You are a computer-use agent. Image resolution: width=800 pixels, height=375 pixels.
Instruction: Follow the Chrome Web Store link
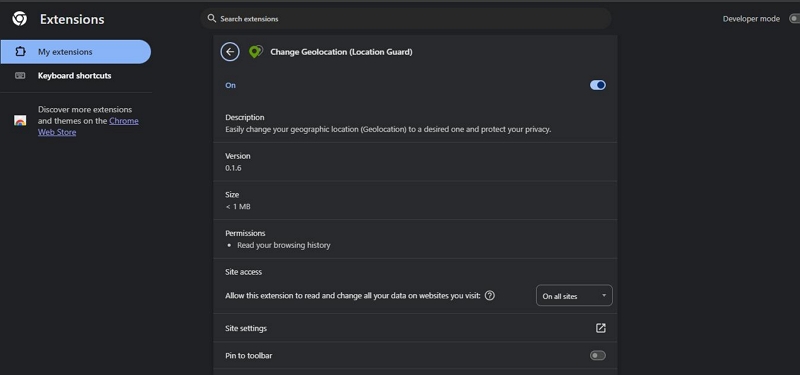click(88, 127)
